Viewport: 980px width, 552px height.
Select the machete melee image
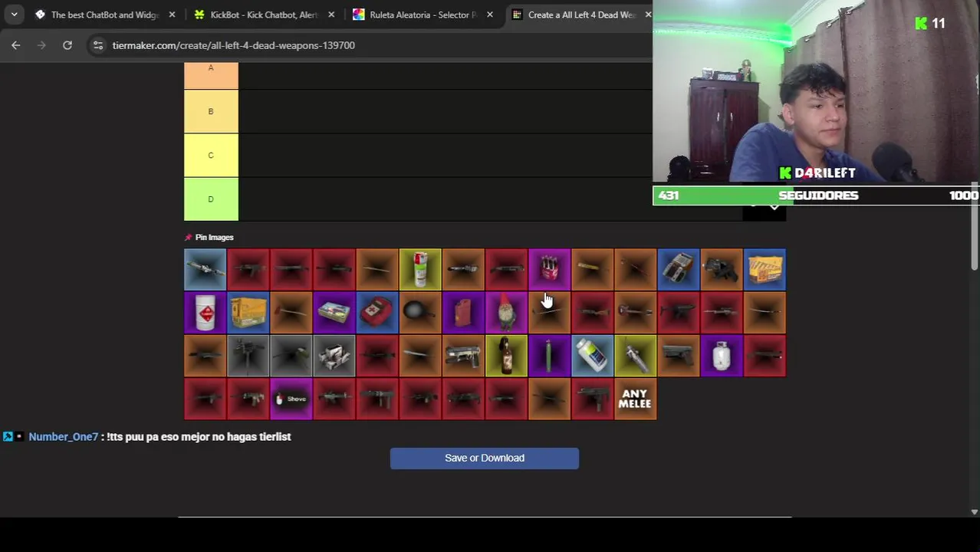420,356
